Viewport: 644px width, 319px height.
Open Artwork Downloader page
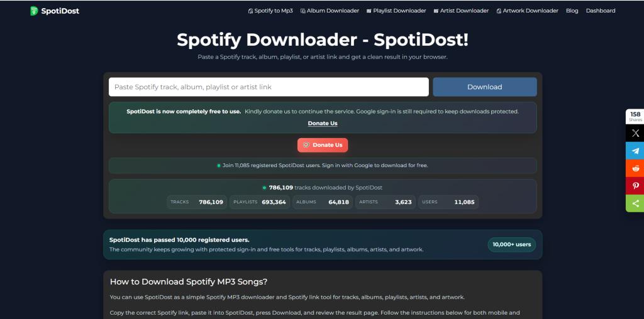click(528, 11)
